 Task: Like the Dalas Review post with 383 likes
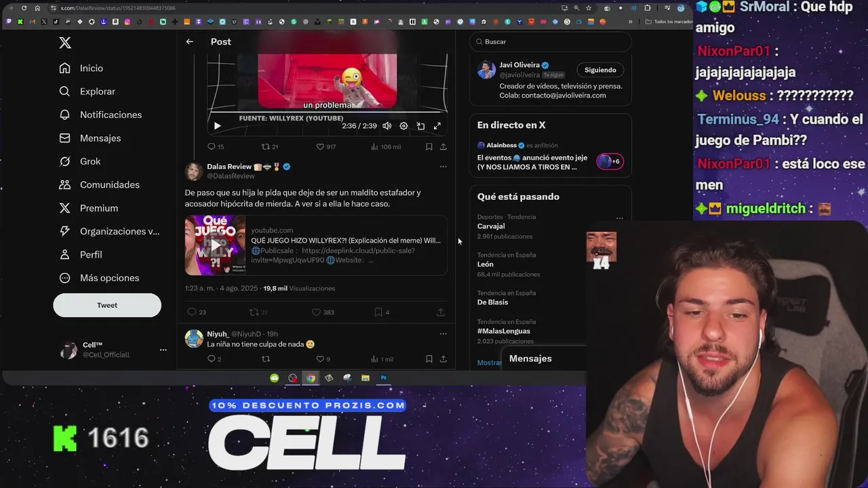tap(323, 312)
